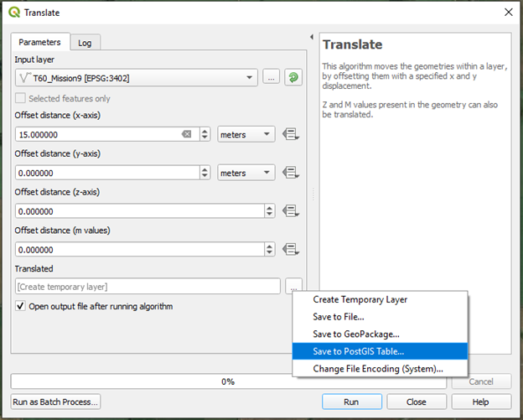This screenshot has height=420, width=523.
Task: Choose Create Temporary Layer from the menu
Action: coord(380,299)
